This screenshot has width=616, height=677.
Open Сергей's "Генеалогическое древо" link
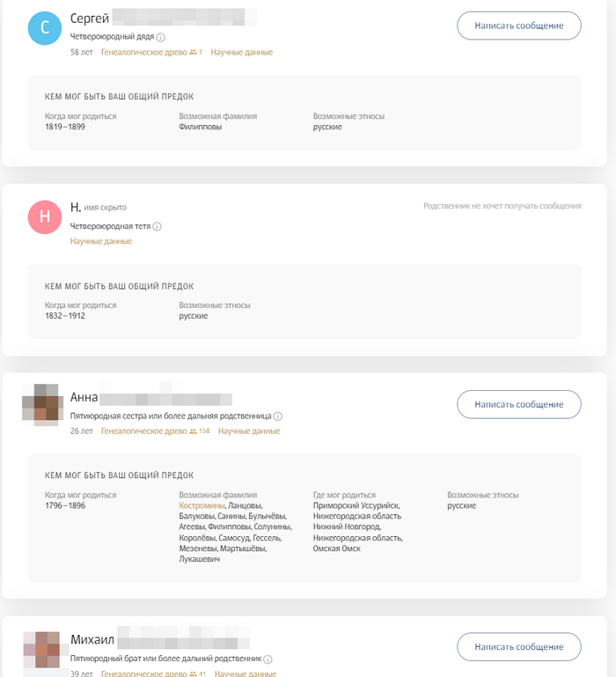click(143, 52)
